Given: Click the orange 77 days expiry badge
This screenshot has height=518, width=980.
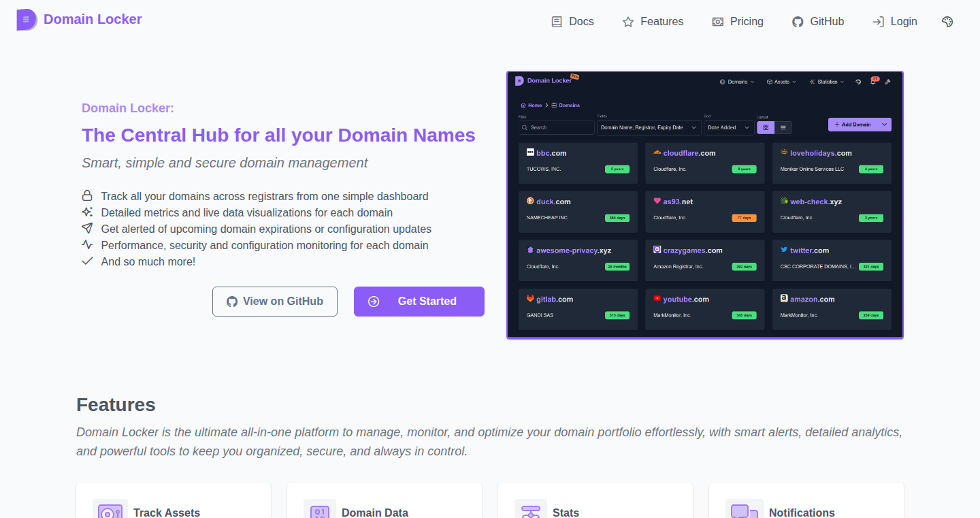Looking at the screenshot, I should (744, 218).
